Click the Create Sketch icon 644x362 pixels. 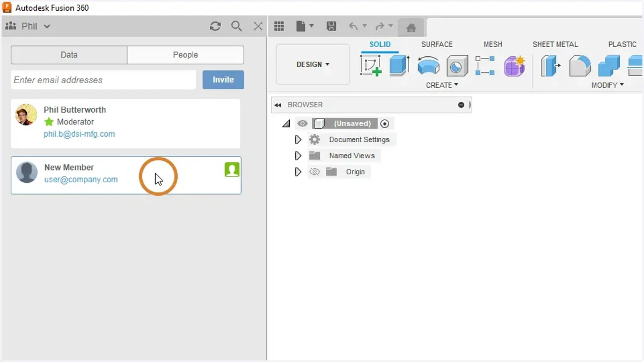click(371, 66)
